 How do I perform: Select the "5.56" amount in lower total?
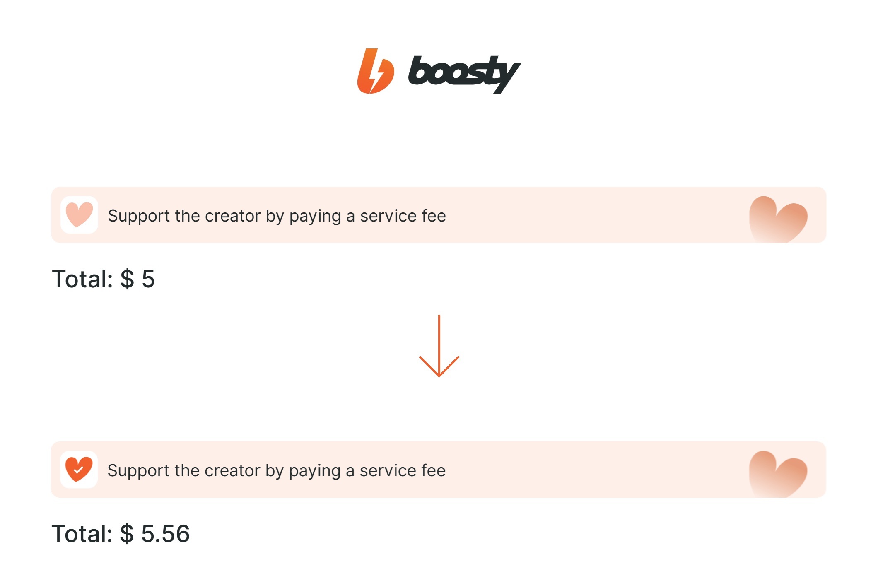point(165,534)
